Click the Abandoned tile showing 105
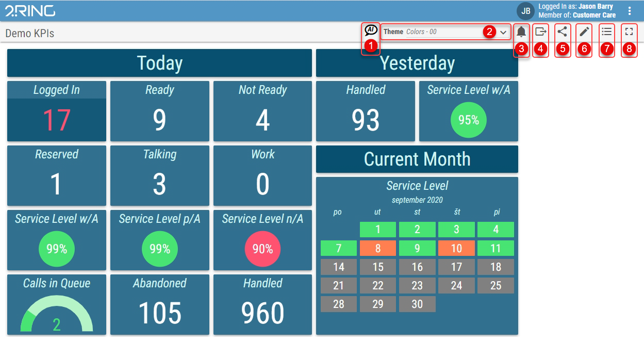The image size is (644, 342). pyautogui.click(x=160, y=304)
